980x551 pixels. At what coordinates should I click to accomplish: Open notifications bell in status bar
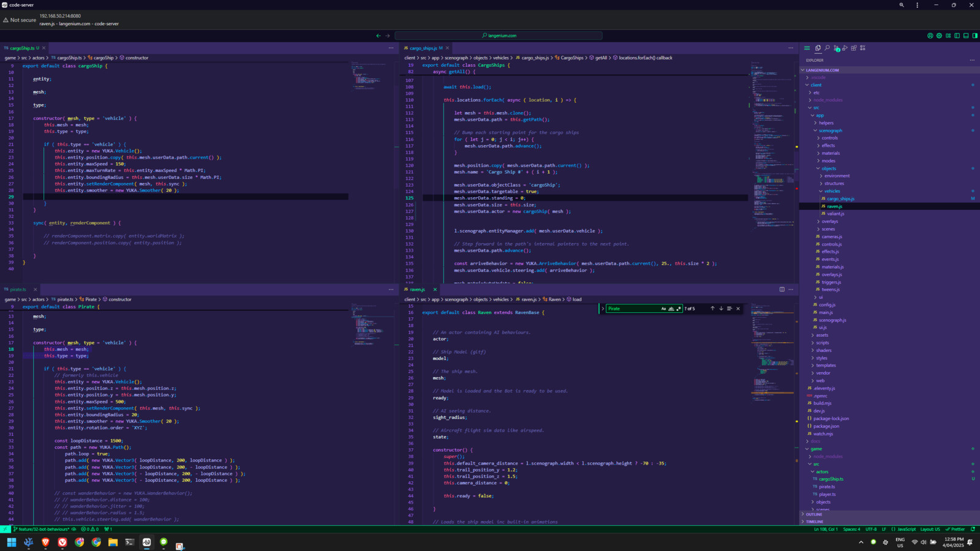[973, 529]
